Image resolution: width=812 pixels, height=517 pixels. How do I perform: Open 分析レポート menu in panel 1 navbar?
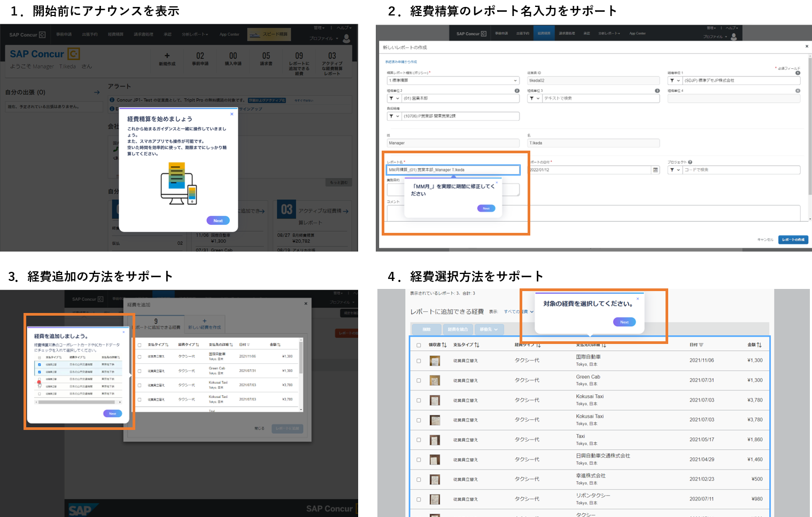195,35
